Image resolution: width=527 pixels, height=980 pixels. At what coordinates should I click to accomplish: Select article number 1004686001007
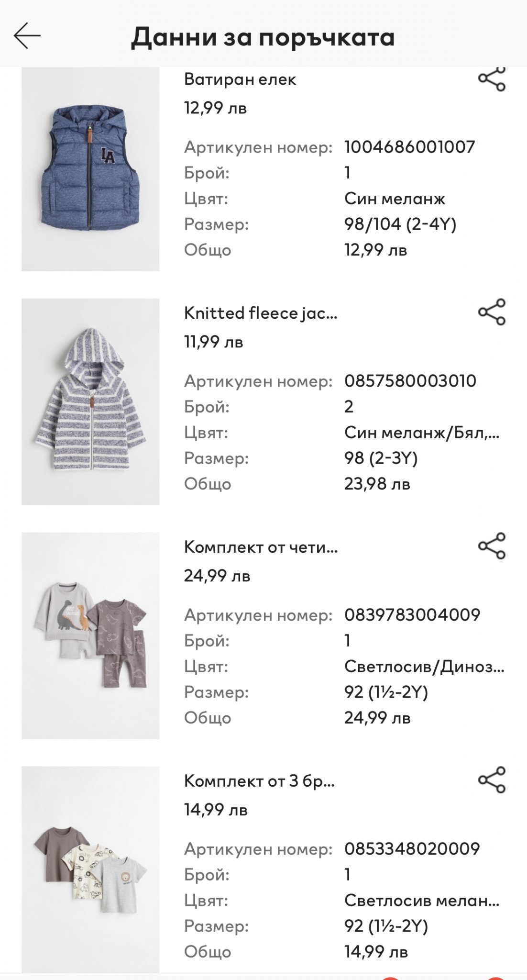(410, 147)
